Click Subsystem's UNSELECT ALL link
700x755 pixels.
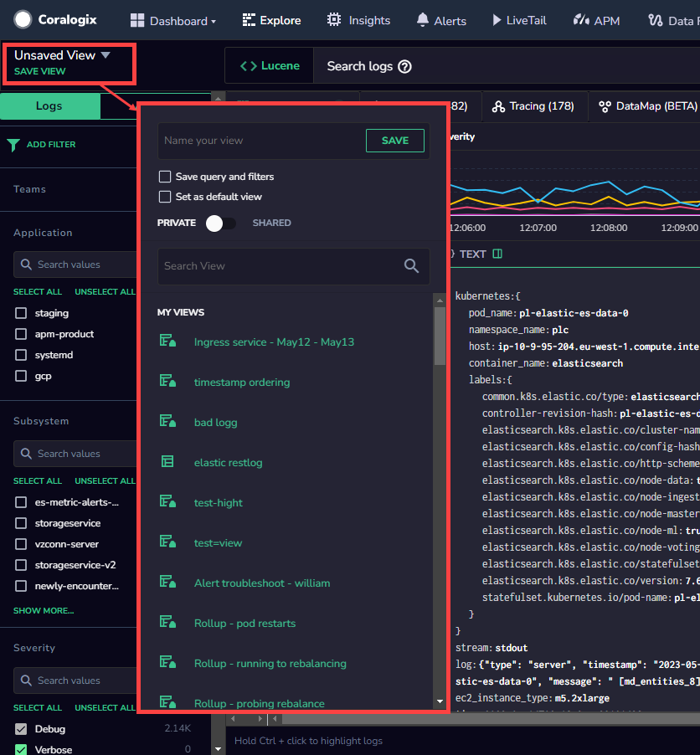(105, 481)
